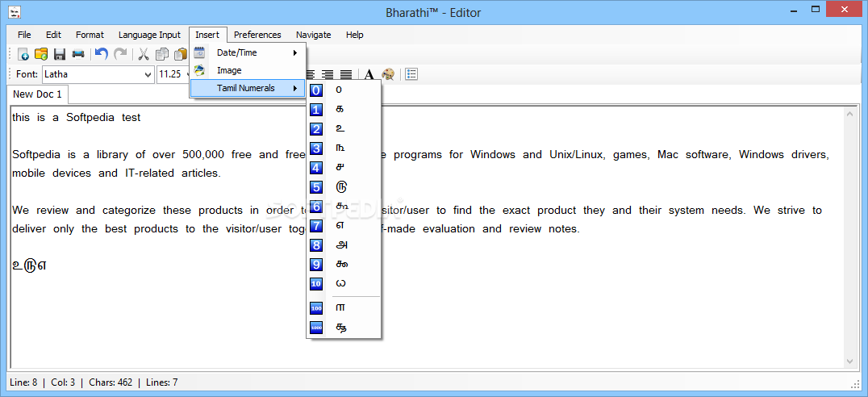Cut selection with the scissors icon
The width and height of the screenshot is (868, 397).
[x=144, y=54]
